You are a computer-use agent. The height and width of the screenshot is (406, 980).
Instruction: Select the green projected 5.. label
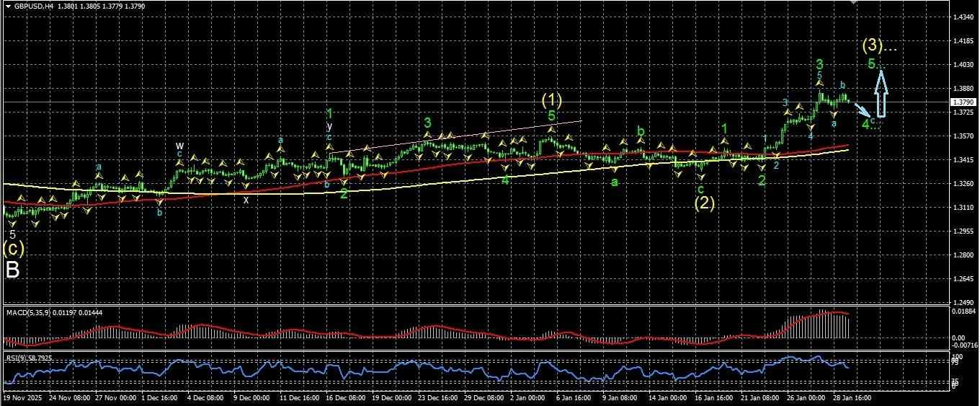pos(873,64)
